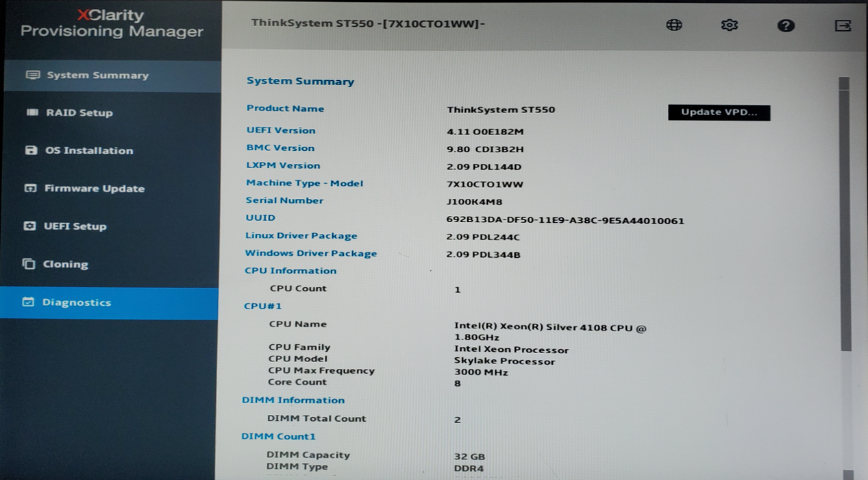Click the Core Count label
Viewport: 868px width, 480px height.
click(x=297, y=382)
